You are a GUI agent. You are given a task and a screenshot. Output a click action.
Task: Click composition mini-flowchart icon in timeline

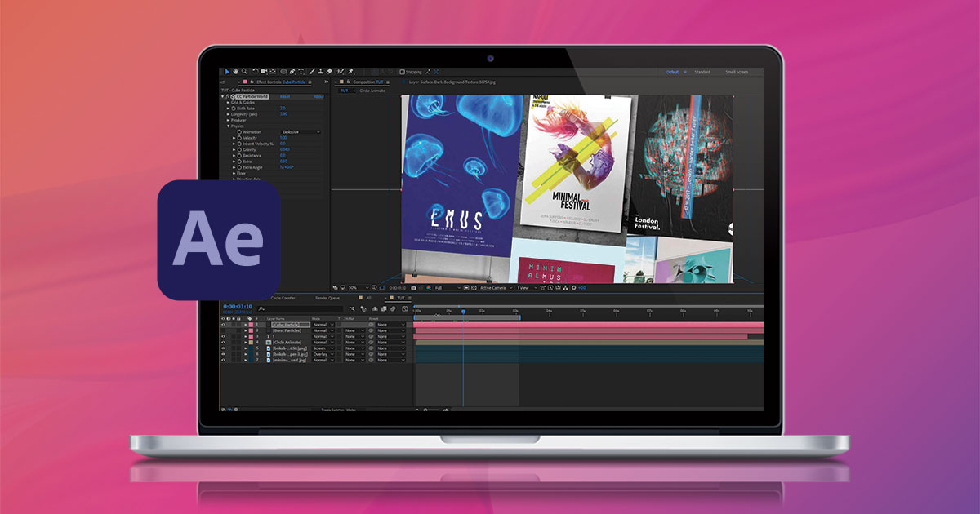pos(352,309)
